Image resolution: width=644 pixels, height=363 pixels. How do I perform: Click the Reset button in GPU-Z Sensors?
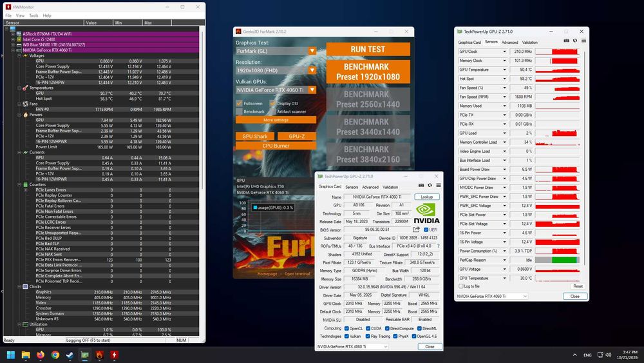[x=578, y=286]
